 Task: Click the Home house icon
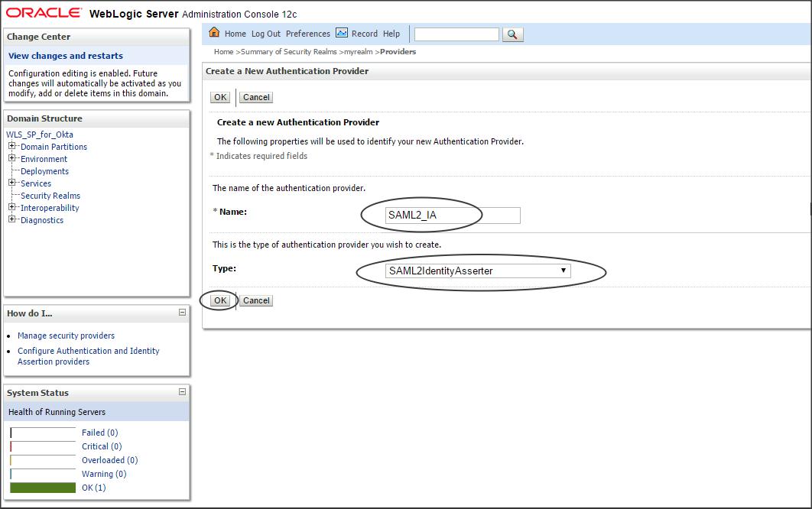click(x=214, y=33)
